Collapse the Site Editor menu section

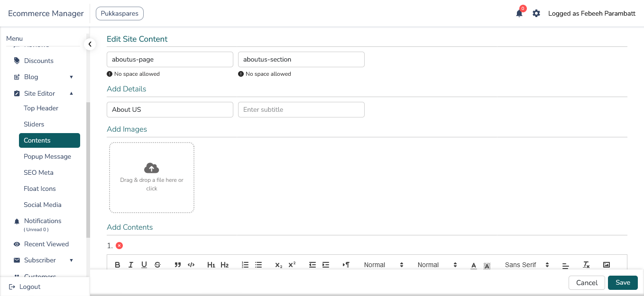72,93
